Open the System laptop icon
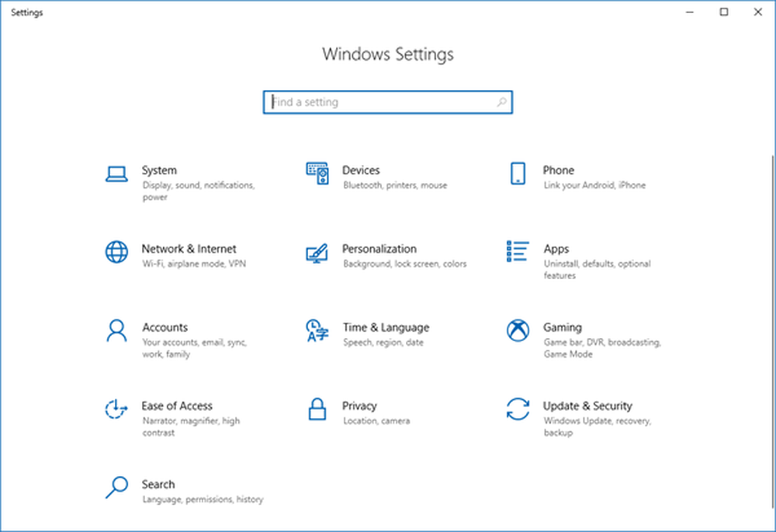Image resolution: width=776 pixels, height=532 pixels. pyautogui.click(x=116, y=174)
